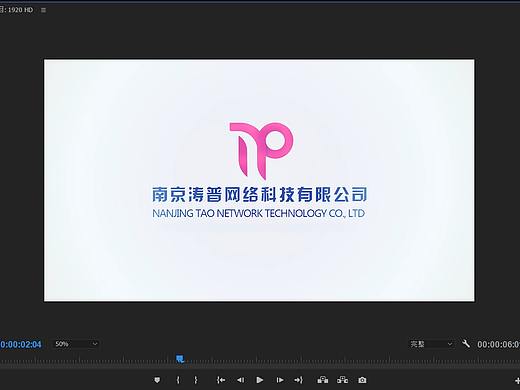520x390 pixels.
Task: Go to In point
Action: click(x=221, y=380)
